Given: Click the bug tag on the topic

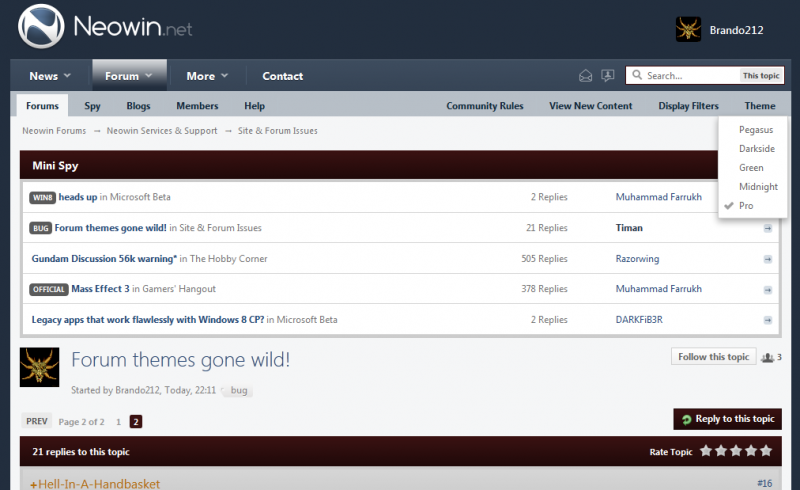Looking at the screenshot, I should (239, 390).
